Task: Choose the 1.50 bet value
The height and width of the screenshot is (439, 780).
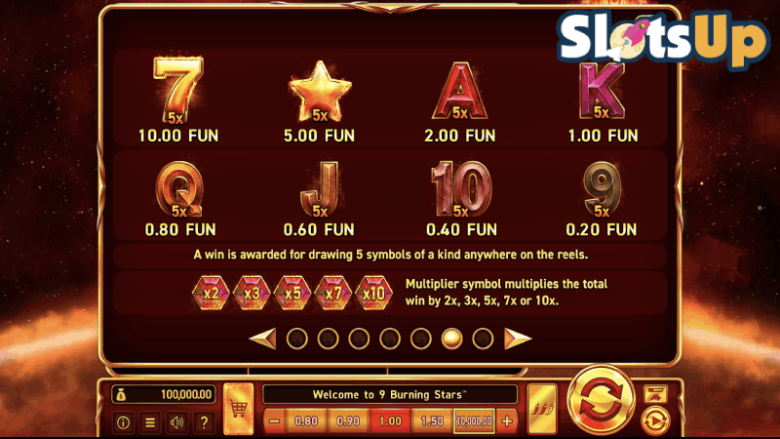Action: click(x=432, y=421)
